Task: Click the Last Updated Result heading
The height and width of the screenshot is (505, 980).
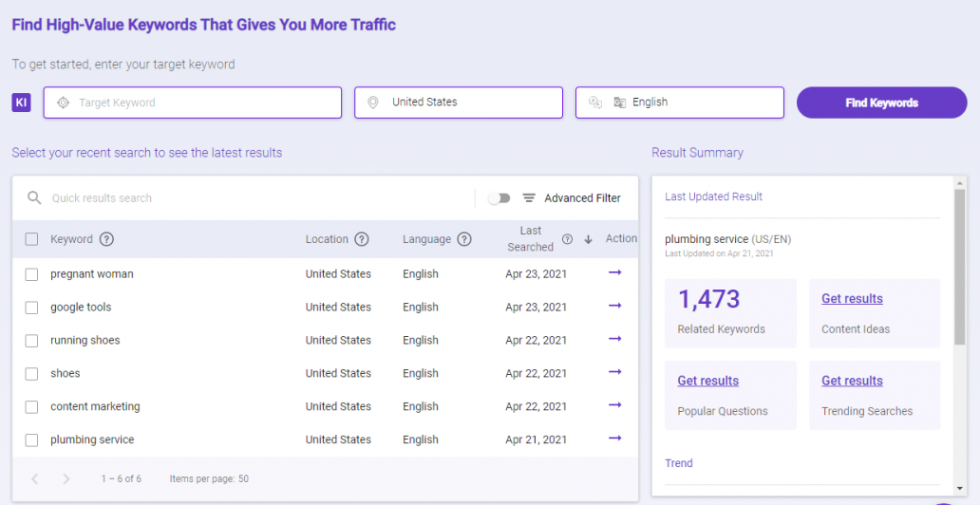Action: coord(714,196)
